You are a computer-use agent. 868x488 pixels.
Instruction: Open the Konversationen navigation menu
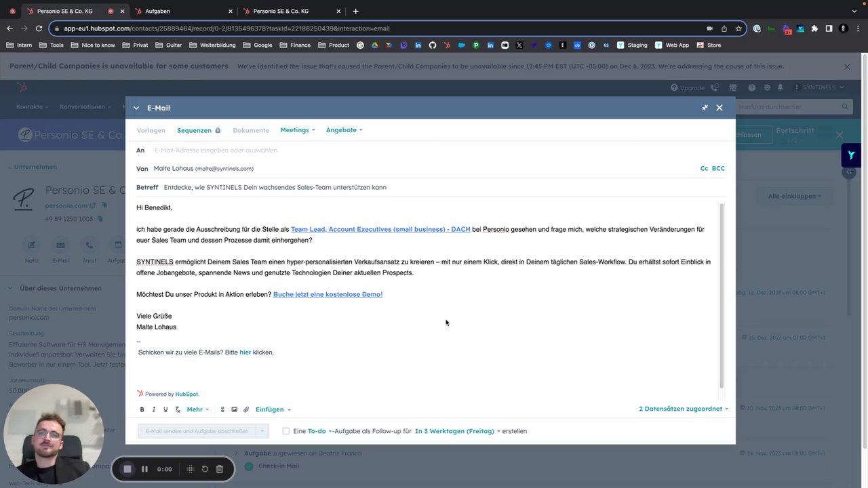click(x=85, y=106)
